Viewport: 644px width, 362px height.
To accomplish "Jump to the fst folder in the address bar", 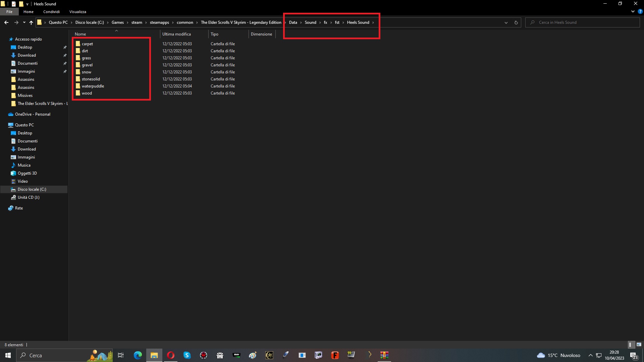I will pyautogui.click(x=337, y=22).
